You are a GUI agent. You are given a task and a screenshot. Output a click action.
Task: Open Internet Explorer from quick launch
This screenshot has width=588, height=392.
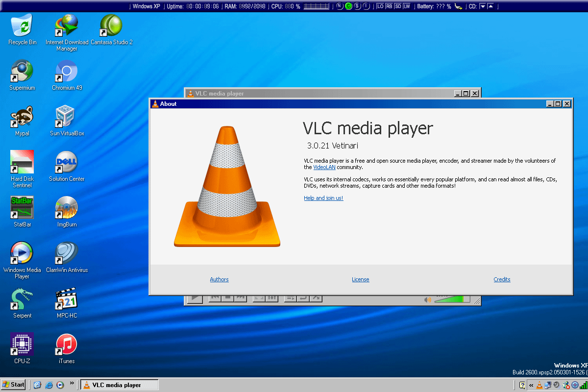[x=49, y=385]
